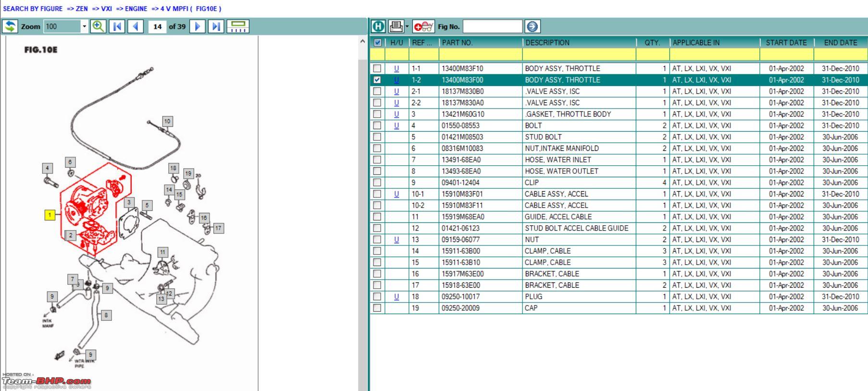Jump to the last figure page
868x391 pixels.
(216, 26)
